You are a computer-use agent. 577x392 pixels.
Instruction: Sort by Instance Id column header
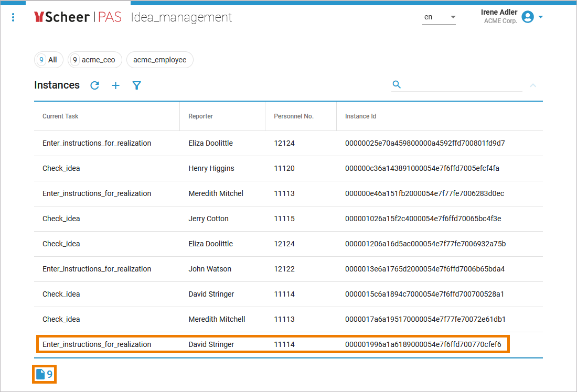(x=360, y=116)
